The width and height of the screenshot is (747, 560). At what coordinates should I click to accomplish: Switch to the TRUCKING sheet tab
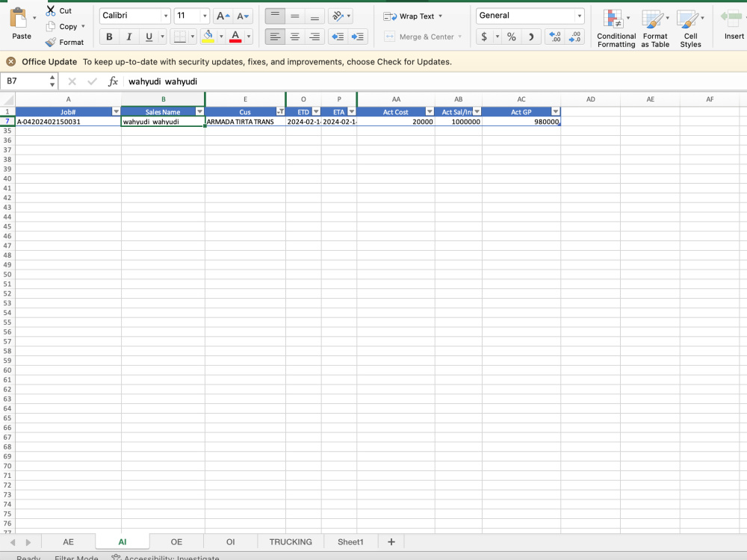coord(291,542)
